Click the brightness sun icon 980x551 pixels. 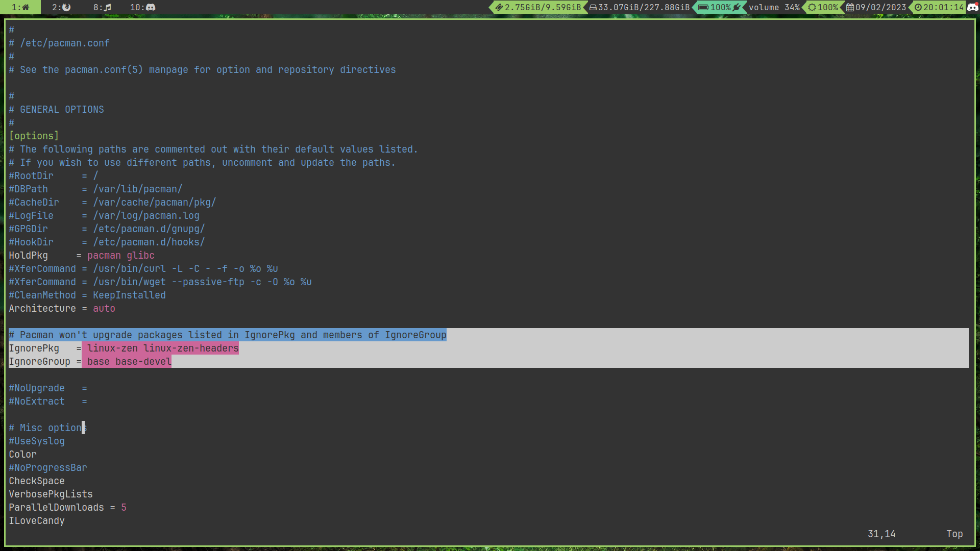click(812, 7)
